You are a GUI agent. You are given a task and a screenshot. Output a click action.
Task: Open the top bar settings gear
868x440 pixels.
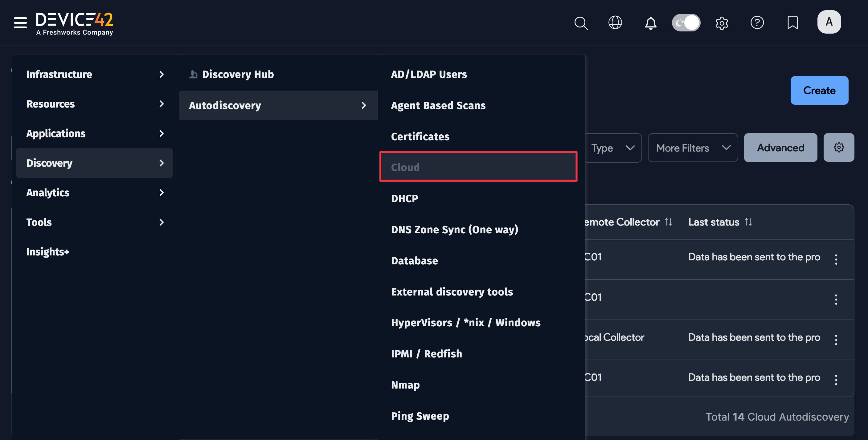[722, 22]
